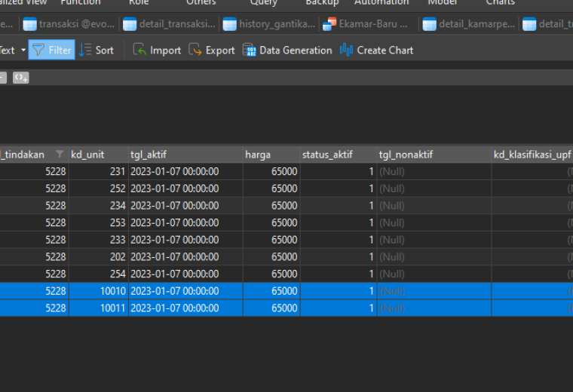Viewport: 573px width, 392px height.
Task: Toggle the Filter button in toolbar
Action: coord(51,50)
